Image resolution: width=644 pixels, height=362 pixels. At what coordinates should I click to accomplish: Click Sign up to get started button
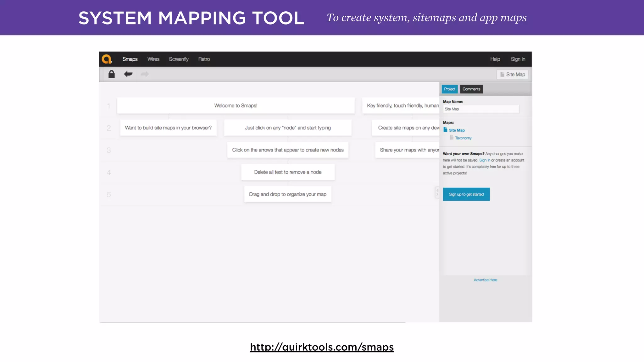466,194
